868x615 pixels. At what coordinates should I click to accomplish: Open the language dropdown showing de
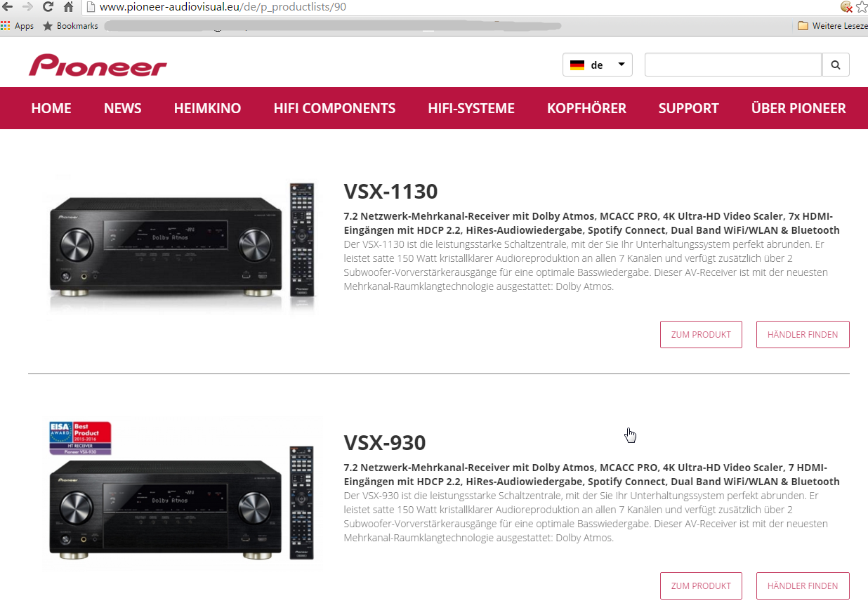pyautogui.click(x=598, y=65)
